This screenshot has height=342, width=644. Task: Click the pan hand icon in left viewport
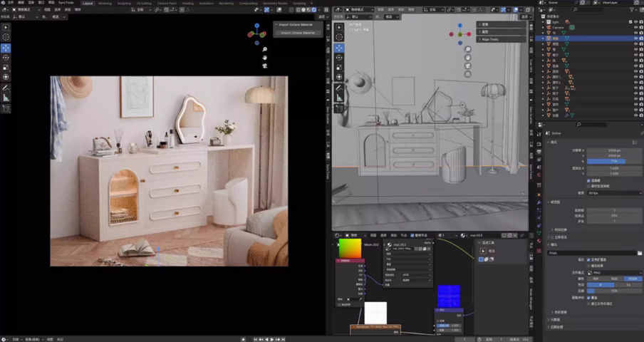point(264,57)
